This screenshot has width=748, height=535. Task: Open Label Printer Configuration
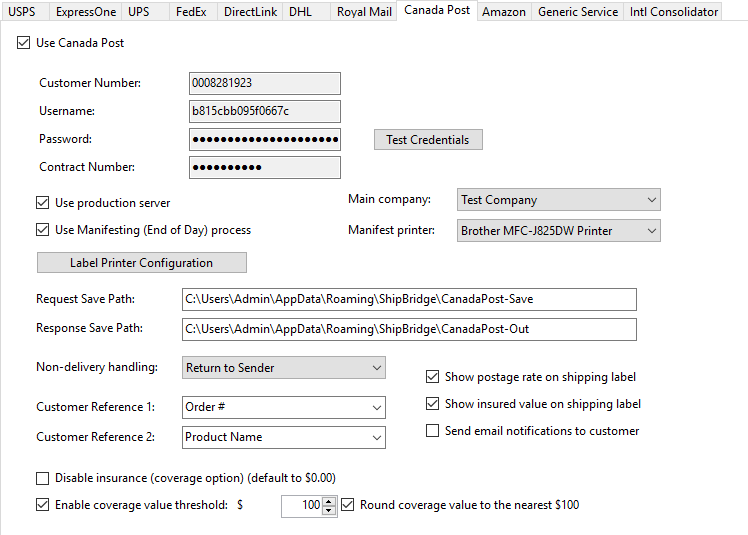[142, 263]
